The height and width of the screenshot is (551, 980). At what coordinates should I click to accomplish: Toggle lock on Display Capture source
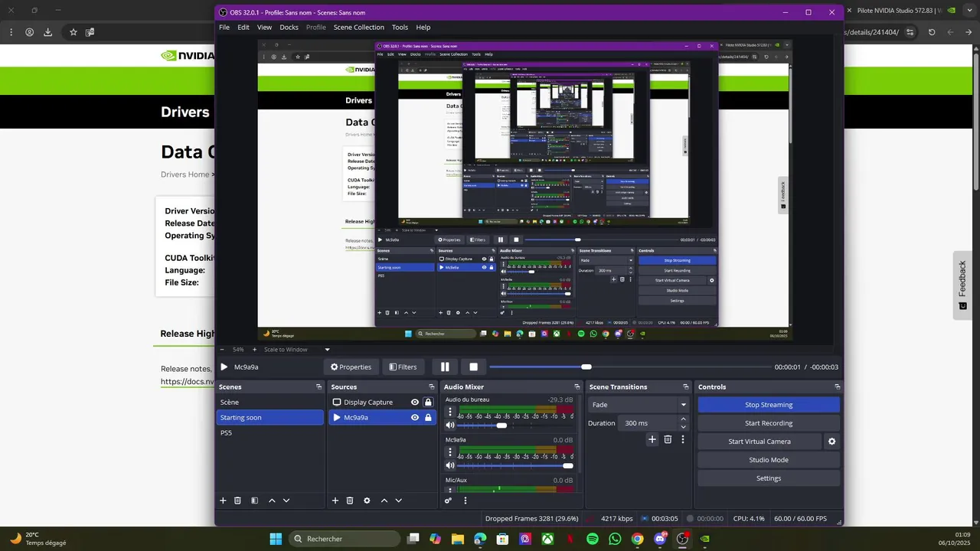coord(428,403)
